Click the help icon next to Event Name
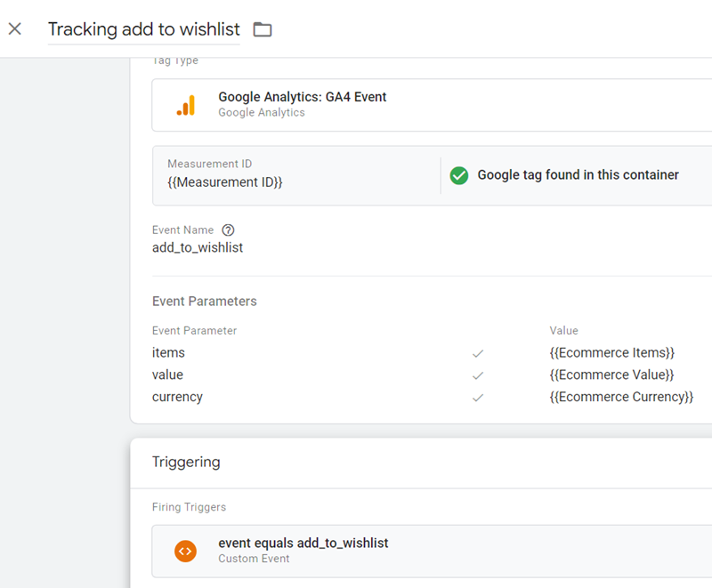 click(228, 230)
